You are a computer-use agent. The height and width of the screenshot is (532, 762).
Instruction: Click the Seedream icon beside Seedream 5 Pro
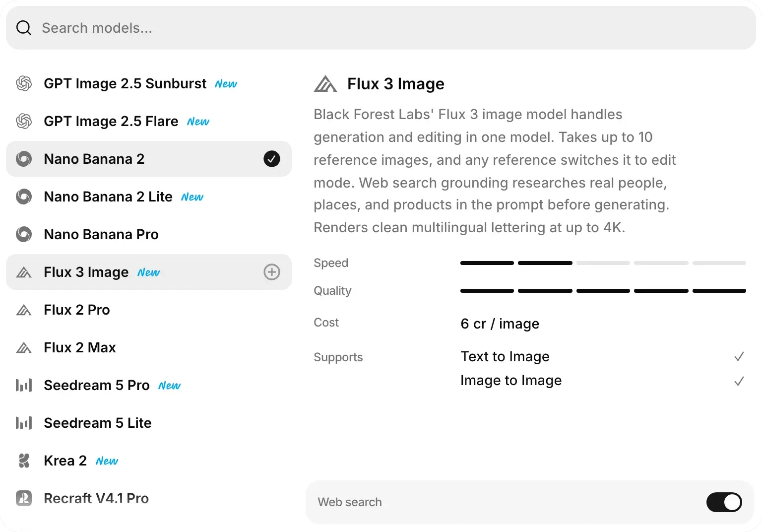tap(24, 385)
